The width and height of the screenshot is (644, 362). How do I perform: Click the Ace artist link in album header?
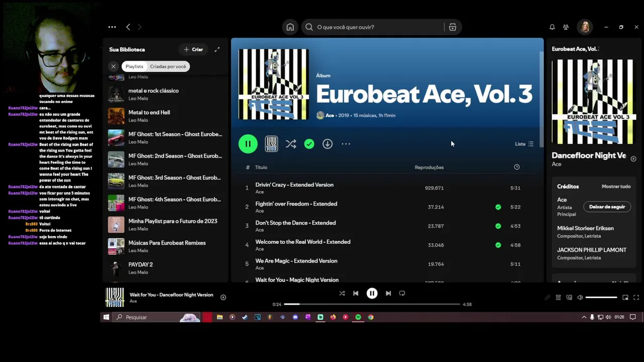click(x=330, y=115)
